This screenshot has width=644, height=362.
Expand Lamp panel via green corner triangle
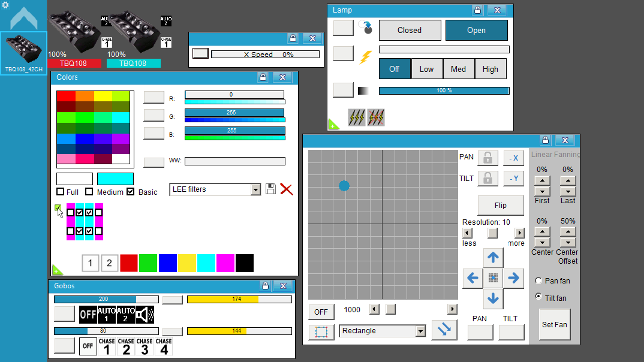pyautogui.click(x=333, y=124)
